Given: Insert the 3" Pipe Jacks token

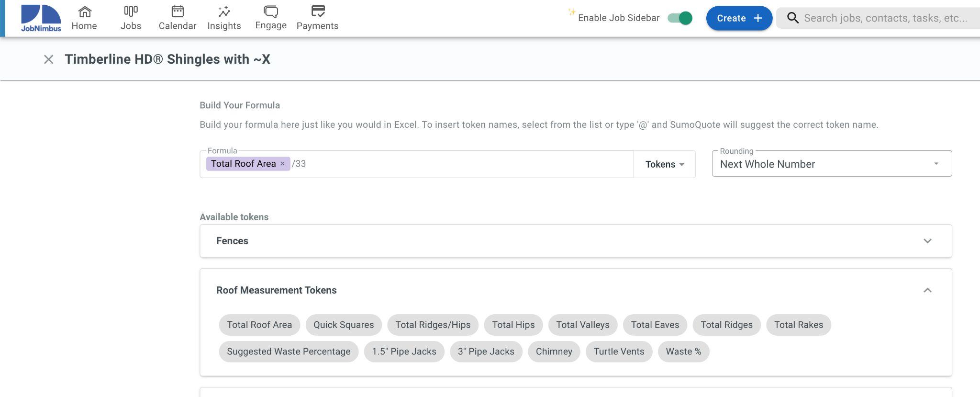Looking at the screenshot, I should (486, 352).
